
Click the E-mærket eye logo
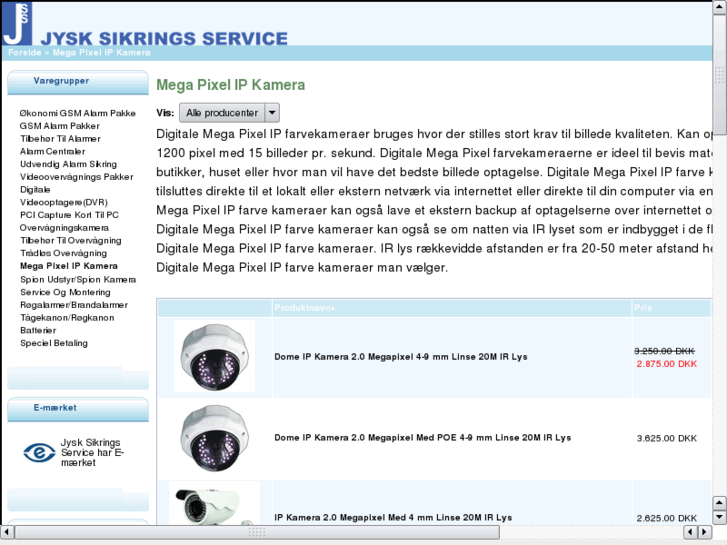[x=39, y=453]
